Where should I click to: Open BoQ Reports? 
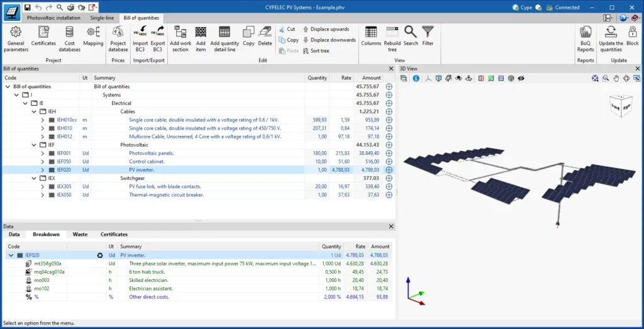pyautogui.click(x=586, y=38)
